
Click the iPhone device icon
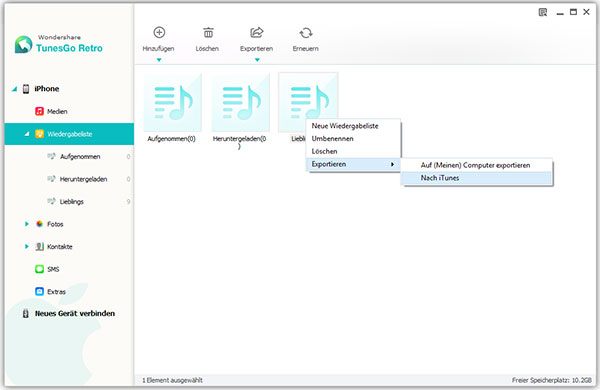point(26,89)
